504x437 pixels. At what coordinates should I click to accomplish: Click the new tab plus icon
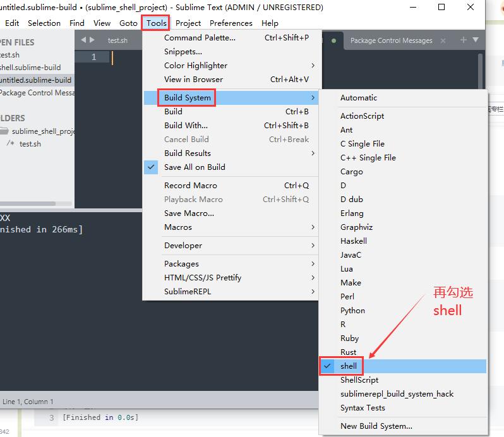463,40
